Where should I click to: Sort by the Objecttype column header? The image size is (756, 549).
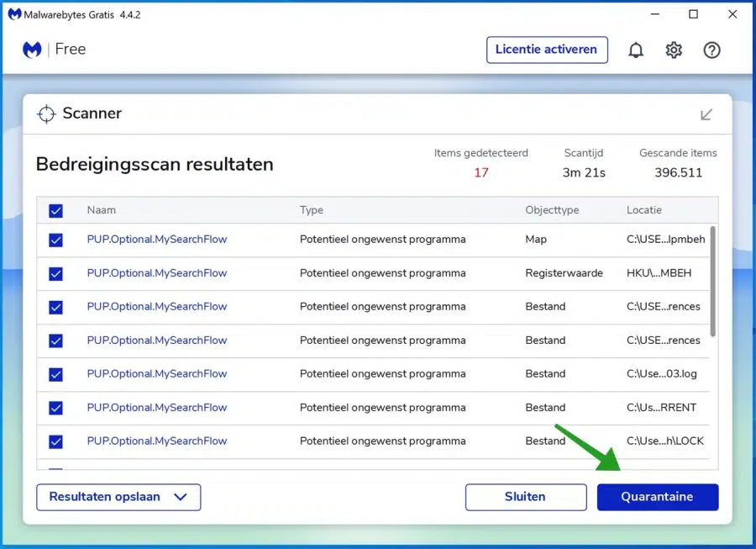[x=552, y=210]
